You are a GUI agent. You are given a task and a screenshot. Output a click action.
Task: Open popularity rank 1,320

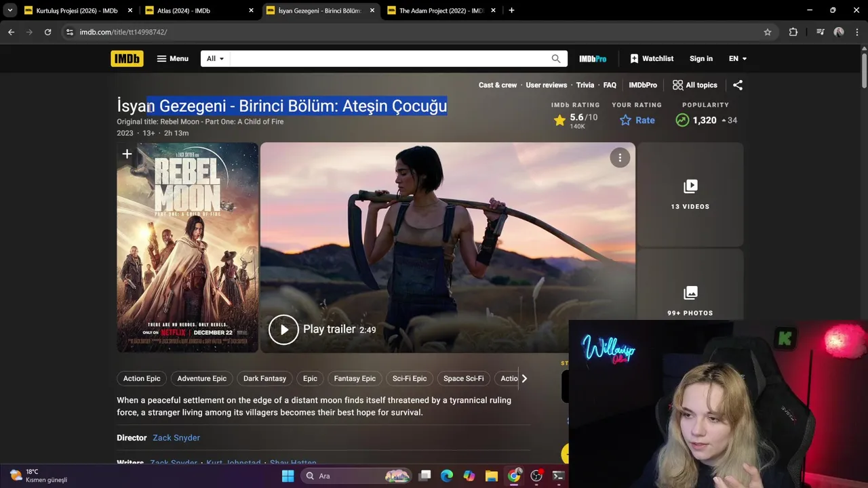coord(705,121)
